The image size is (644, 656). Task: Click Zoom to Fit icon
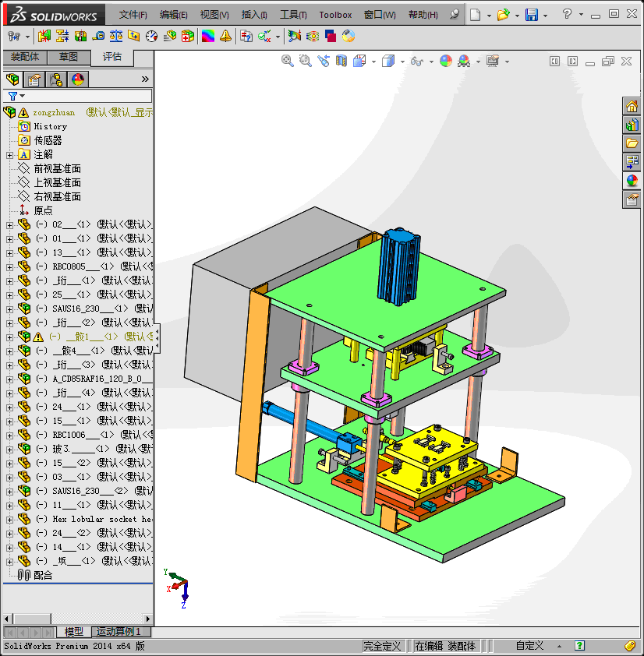(x=287, y=61)
